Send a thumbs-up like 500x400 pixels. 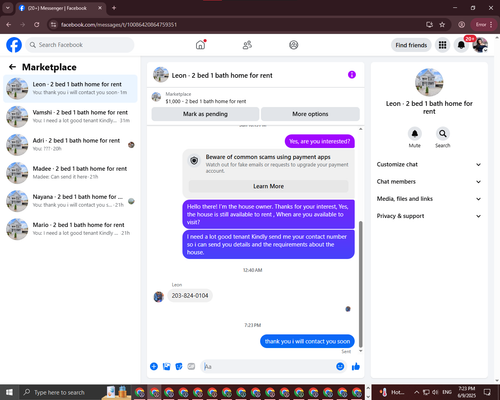point(356,367)
